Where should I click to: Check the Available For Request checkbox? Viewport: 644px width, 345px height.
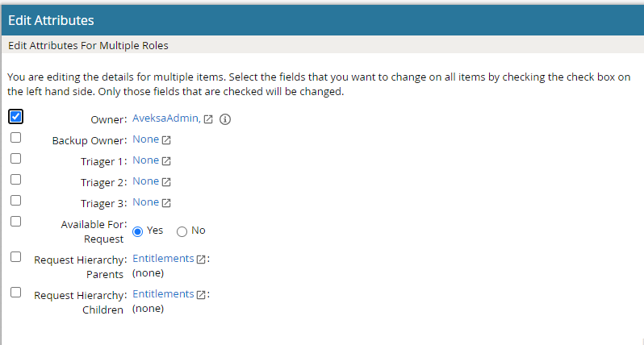pyautogui.click(x=16, y=222)
